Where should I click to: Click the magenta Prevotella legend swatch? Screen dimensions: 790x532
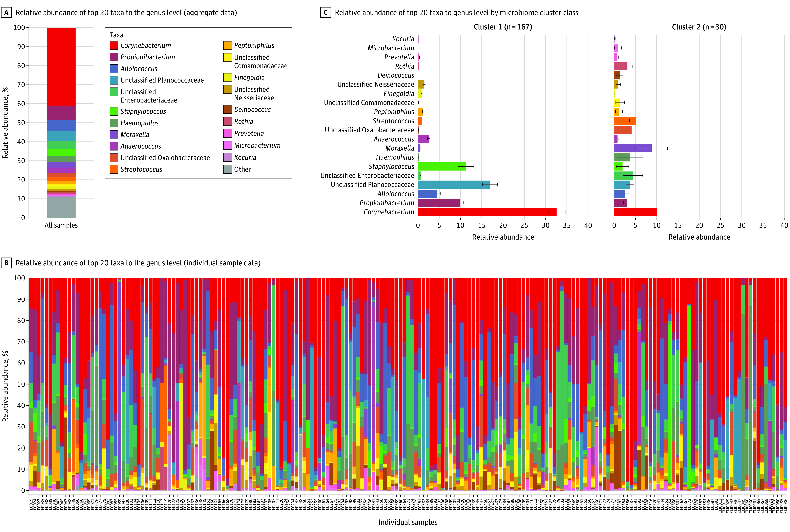[228, 133]
